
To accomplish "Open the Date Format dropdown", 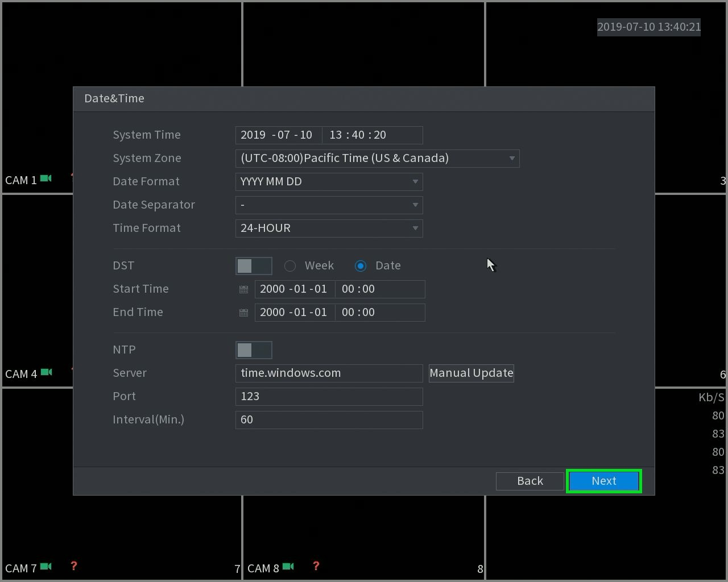I will pos(329,182).
